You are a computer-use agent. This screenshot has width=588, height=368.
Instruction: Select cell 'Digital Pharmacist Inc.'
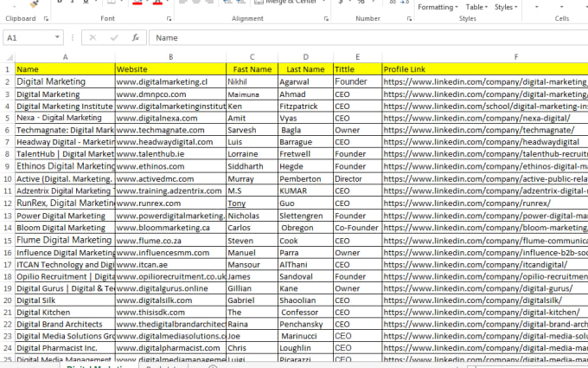tap(65, 348)
